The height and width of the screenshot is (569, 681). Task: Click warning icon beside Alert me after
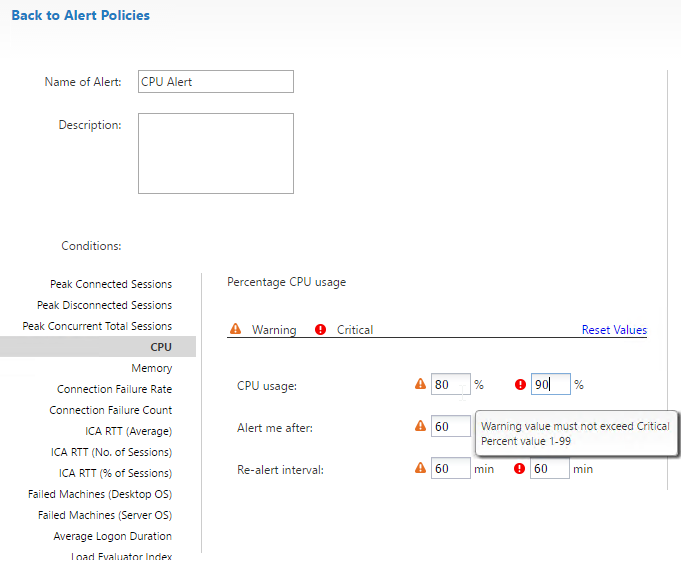click(420, 425)
